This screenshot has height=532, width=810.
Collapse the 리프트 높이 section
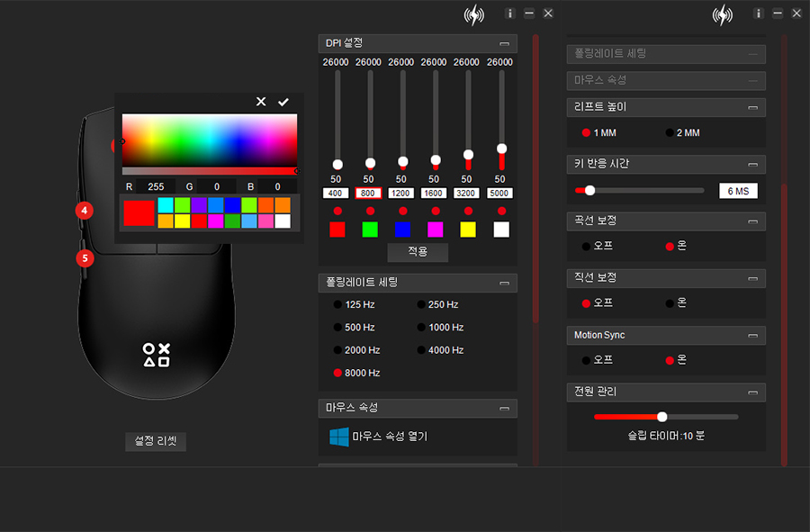753,107
